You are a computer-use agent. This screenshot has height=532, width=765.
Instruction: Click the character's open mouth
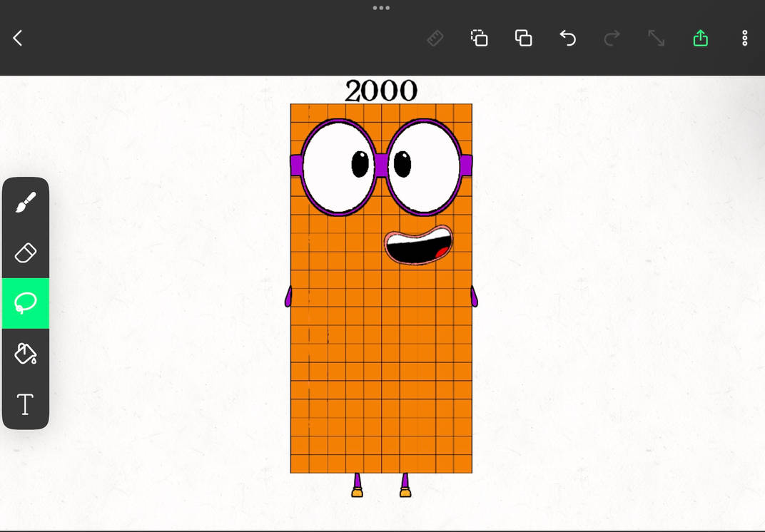tap(419, 245)
